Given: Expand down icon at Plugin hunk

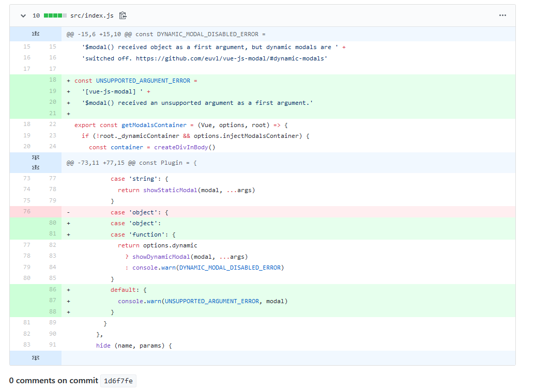Looking at the screenshot, I should (x=36, y=167).
